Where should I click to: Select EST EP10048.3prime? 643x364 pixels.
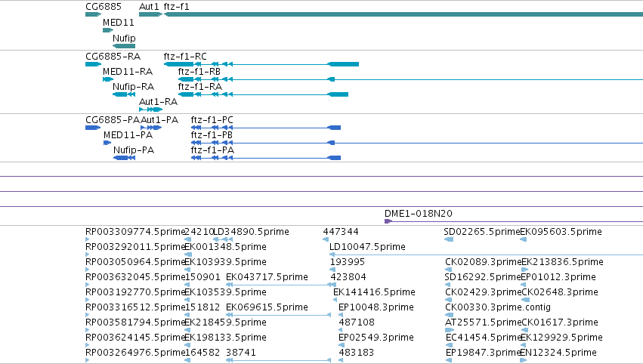(376, 307)
